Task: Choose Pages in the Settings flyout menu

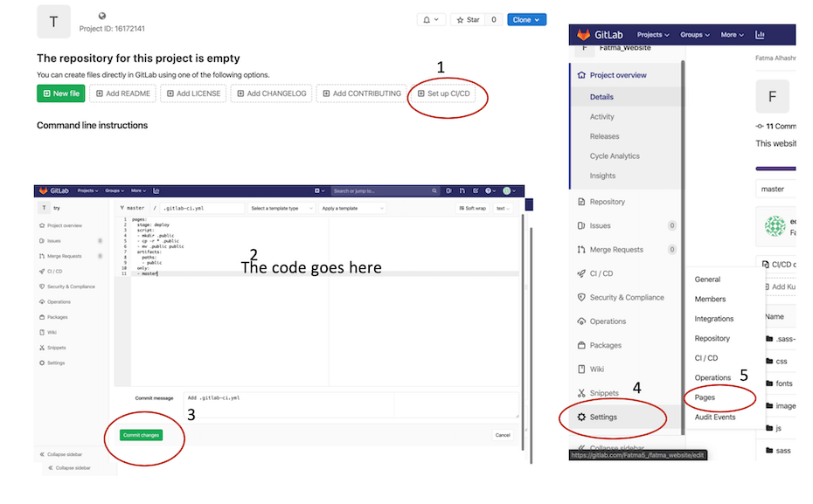Action: click(705, 397)
